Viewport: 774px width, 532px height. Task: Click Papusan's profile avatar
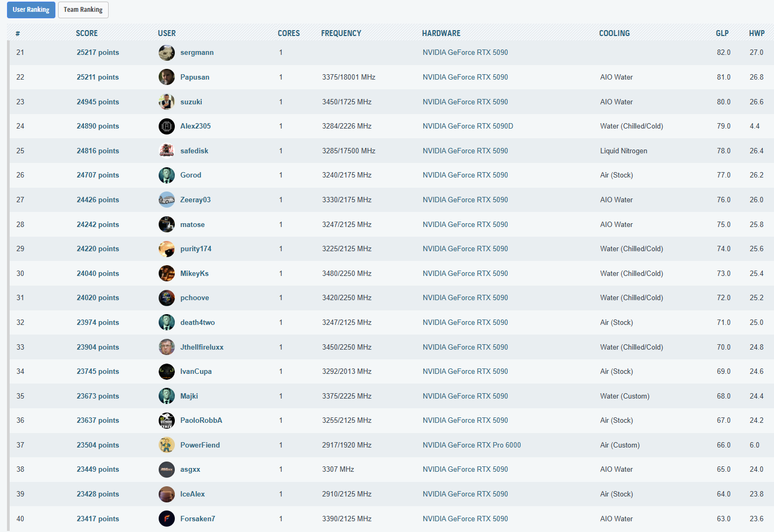pyautogui.click(x=166, y=77)
